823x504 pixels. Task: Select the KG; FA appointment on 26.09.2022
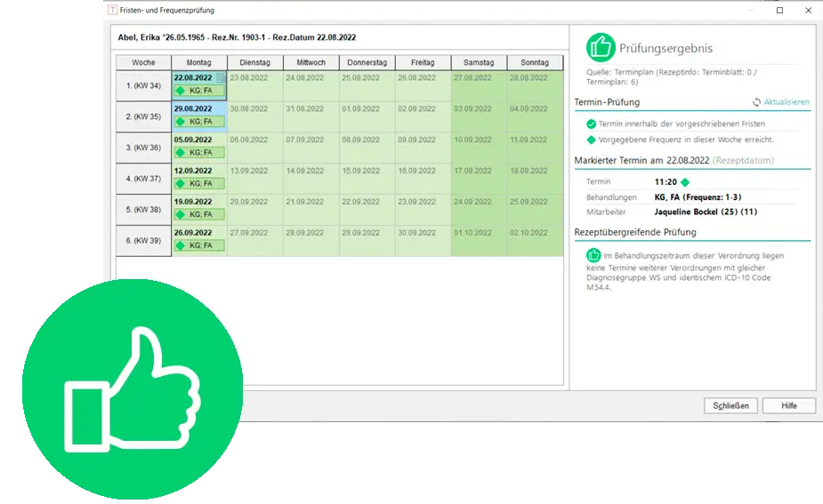199,245
